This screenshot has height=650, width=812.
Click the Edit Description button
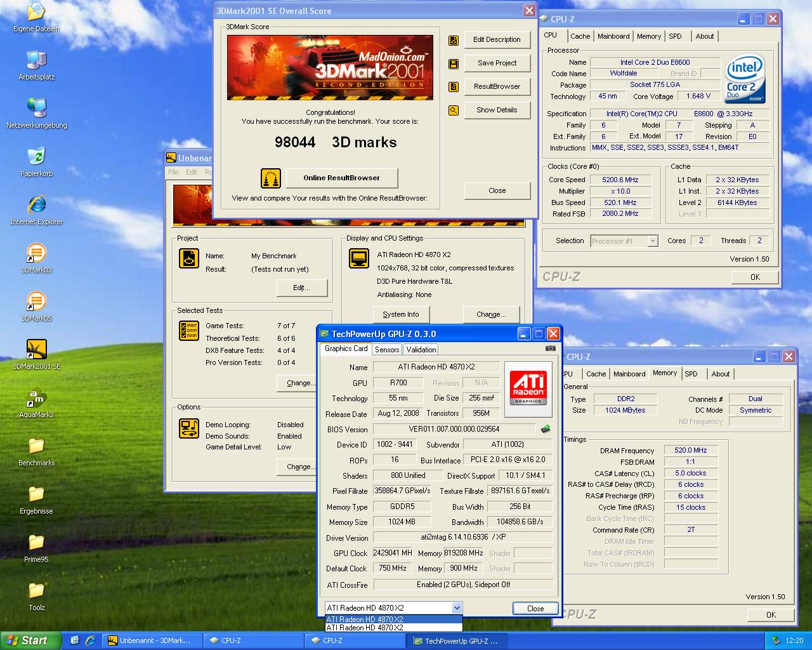click(497, 39)
